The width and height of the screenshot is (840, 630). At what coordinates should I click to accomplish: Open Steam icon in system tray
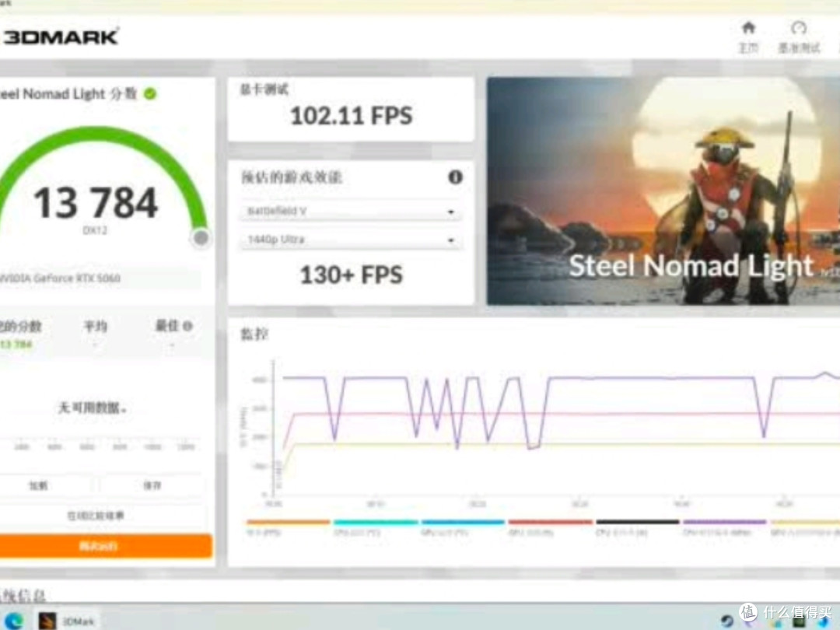tap(726, 621)
